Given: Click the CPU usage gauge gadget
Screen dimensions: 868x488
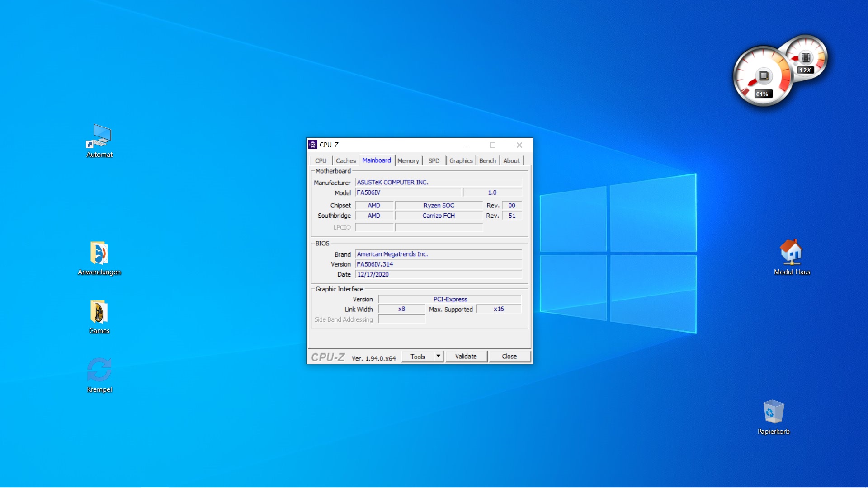Looking at the screenshot, I should pos(763,77).
